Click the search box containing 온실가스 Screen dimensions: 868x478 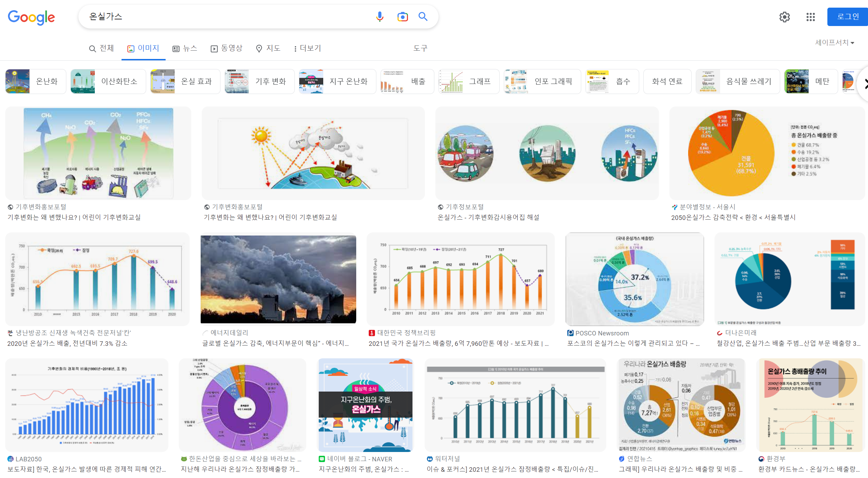tap(226, 17)
